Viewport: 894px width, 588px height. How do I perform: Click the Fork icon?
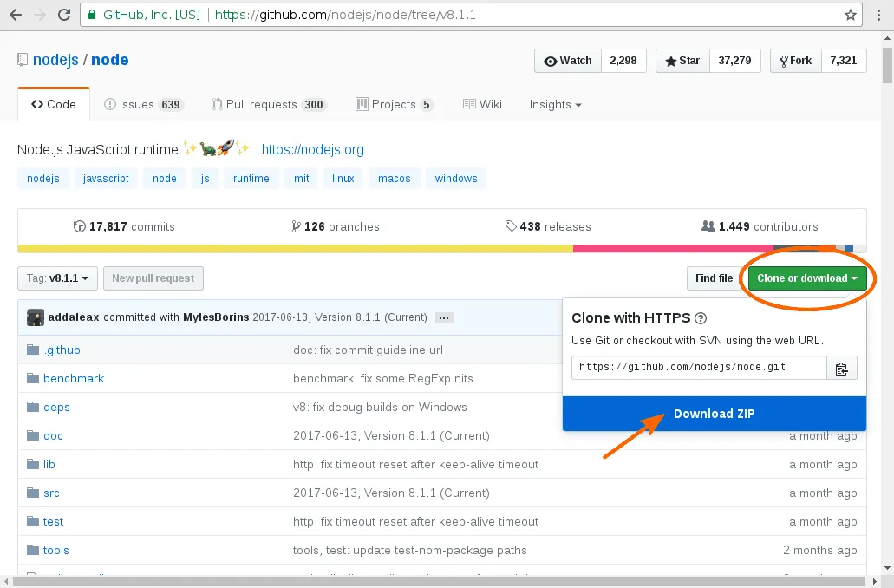(x=783, y=61)
